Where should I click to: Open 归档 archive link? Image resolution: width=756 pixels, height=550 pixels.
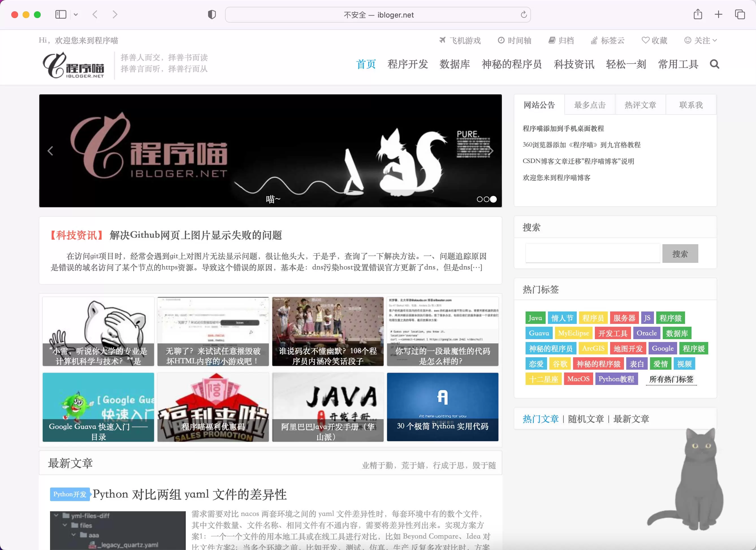click(x=561, y=40)
